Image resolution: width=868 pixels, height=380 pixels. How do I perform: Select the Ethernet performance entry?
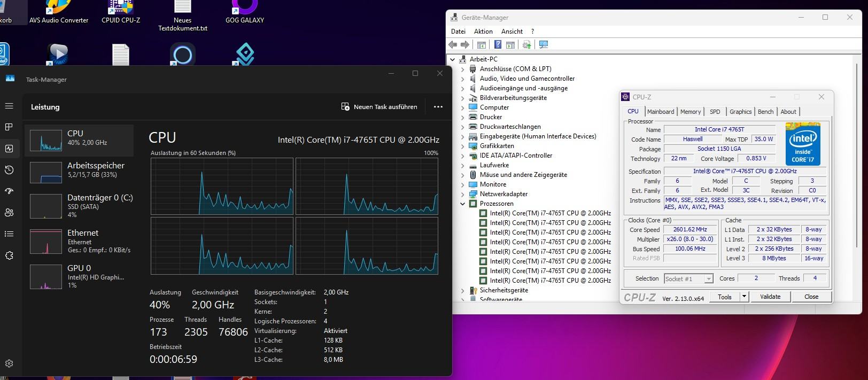pyautogui.click(x=79, y=241)
